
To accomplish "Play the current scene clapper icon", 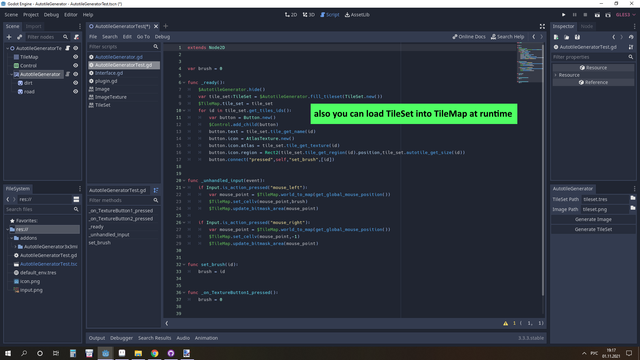I will [597, 15].
